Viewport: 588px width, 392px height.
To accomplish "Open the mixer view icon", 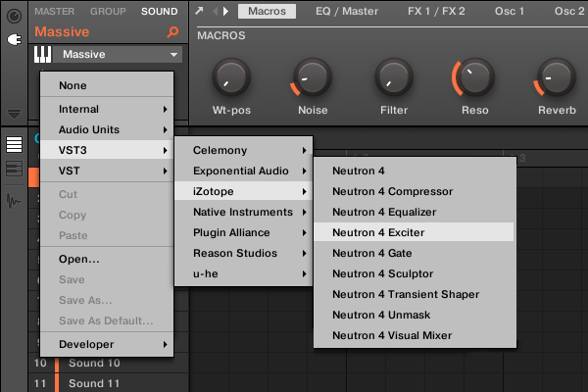I will [x=15, y=169].
